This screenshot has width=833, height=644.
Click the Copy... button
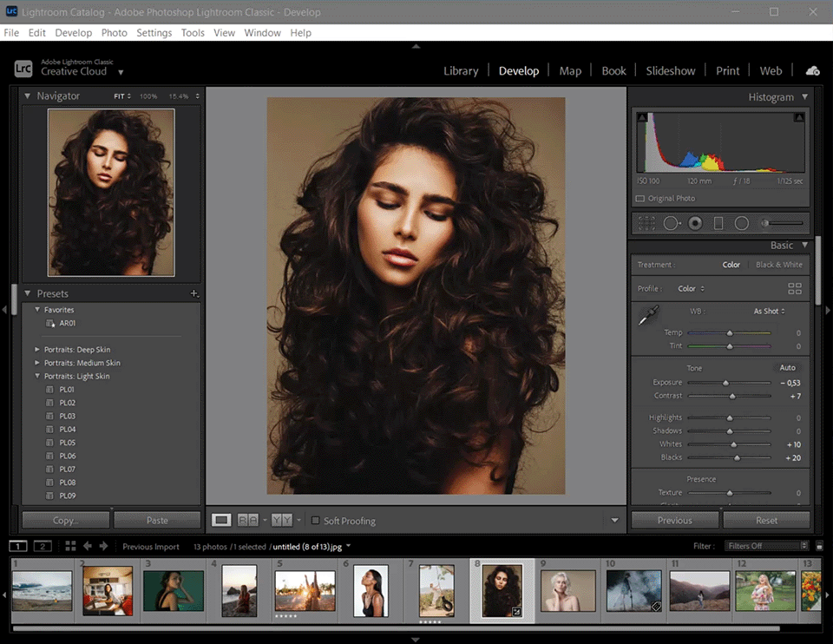coord(66,520)
